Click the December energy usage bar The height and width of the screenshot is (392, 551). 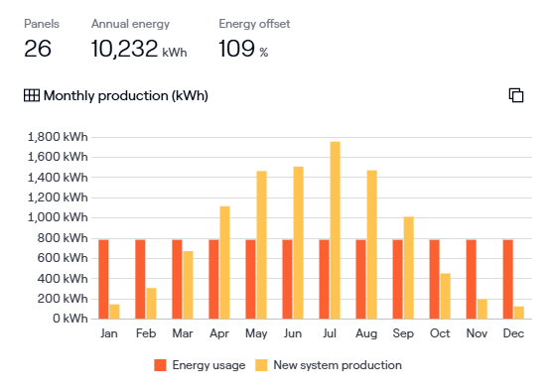pos(507,280)
